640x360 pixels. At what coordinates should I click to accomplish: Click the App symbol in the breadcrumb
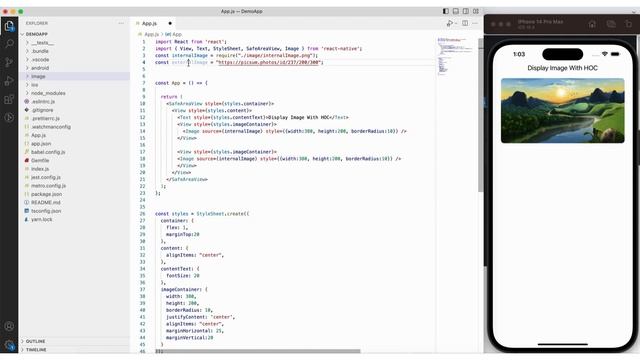tap(176, 34)
